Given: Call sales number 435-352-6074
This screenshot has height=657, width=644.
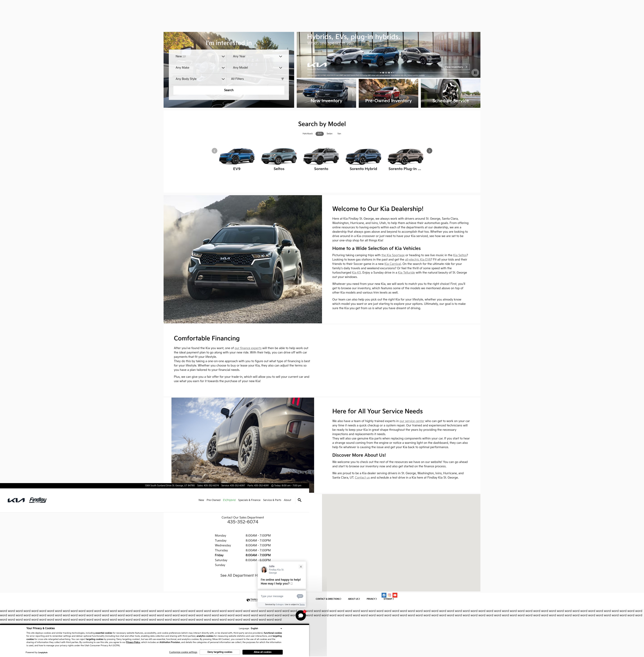Looking at the screenshot, I should (x=242, y=522).
